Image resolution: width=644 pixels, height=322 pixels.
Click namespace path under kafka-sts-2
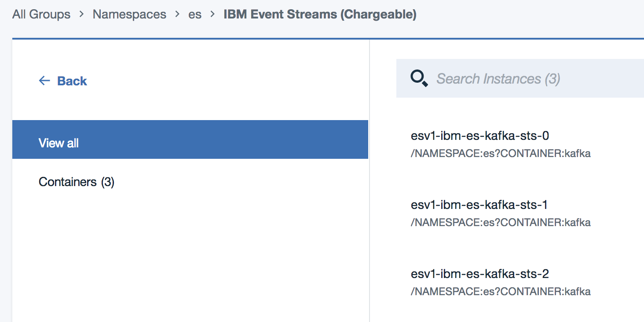501,291
